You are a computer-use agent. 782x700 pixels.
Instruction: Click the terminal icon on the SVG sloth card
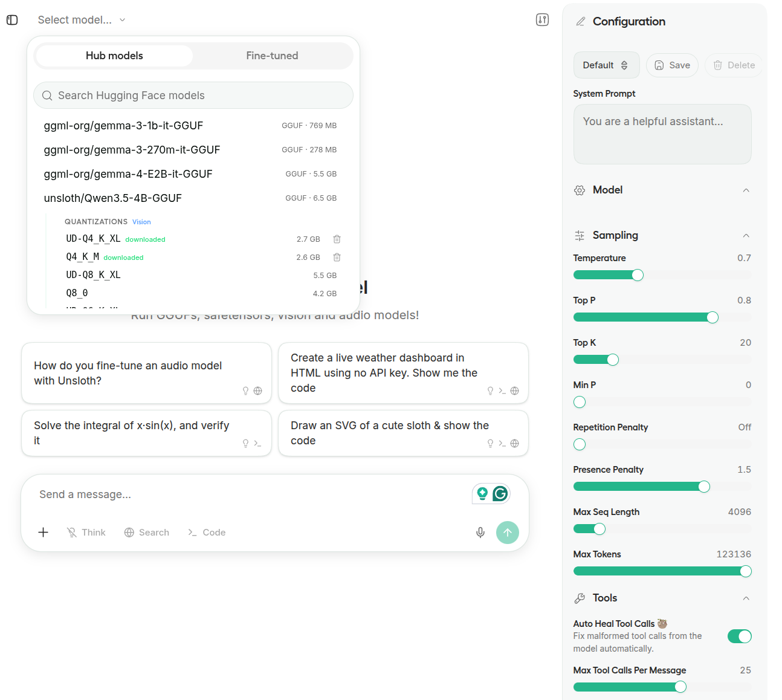(x=502, y=444)
